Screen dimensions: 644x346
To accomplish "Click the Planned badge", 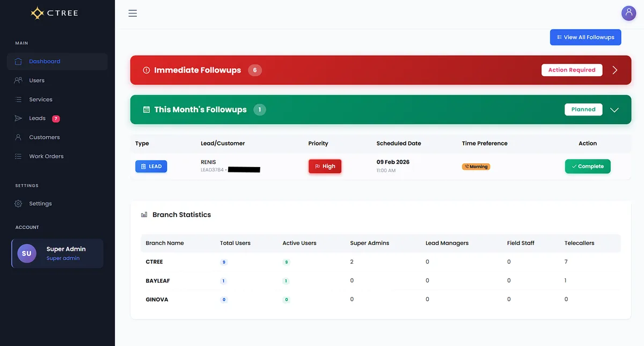I will 583,109.
